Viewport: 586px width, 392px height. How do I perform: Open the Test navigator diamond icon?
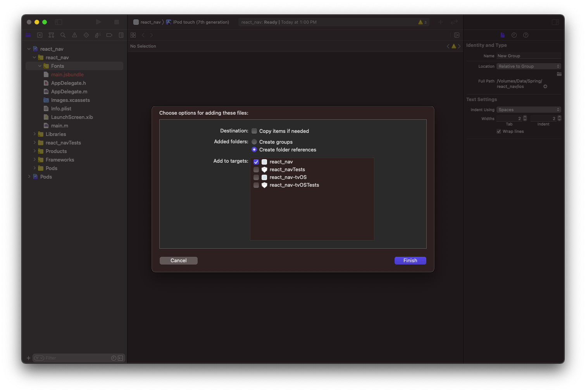[86, 35]
